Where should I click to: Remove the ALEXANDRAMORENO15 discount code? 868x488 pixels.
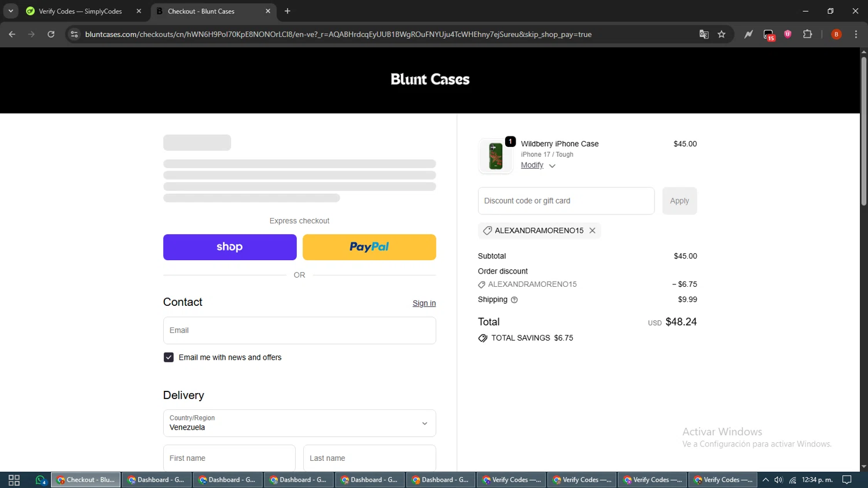[x=592, y=230]
